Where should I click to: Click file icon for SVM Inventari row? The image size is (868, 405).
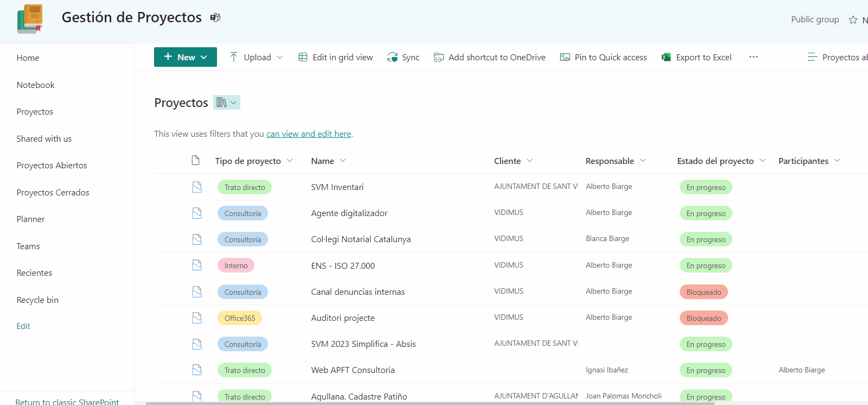click(196, 187)
